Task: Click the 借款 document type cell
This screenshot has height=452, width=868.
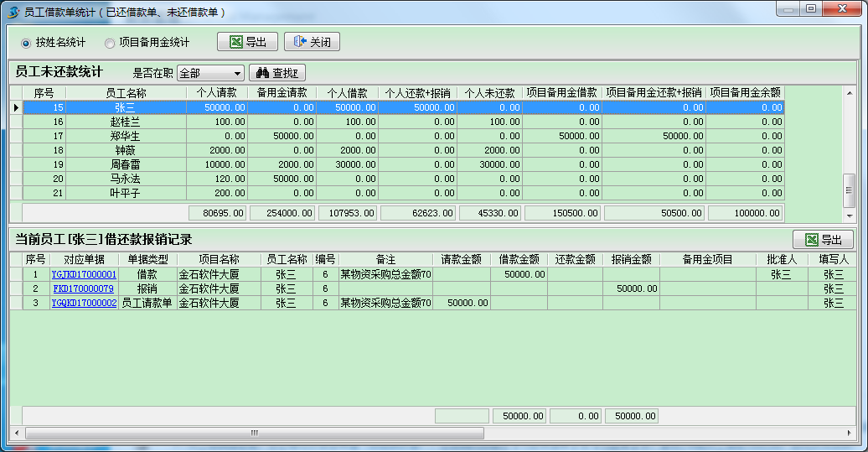Action: 147,274
